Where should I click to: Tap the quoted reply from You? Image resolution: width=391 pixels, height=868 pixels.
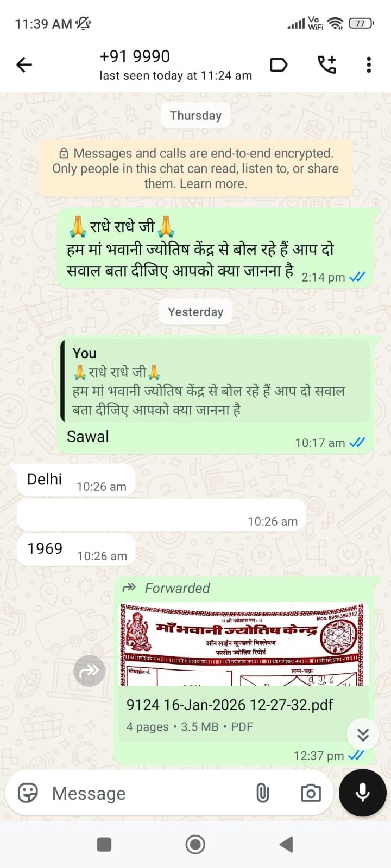click(x=216, y=381)
